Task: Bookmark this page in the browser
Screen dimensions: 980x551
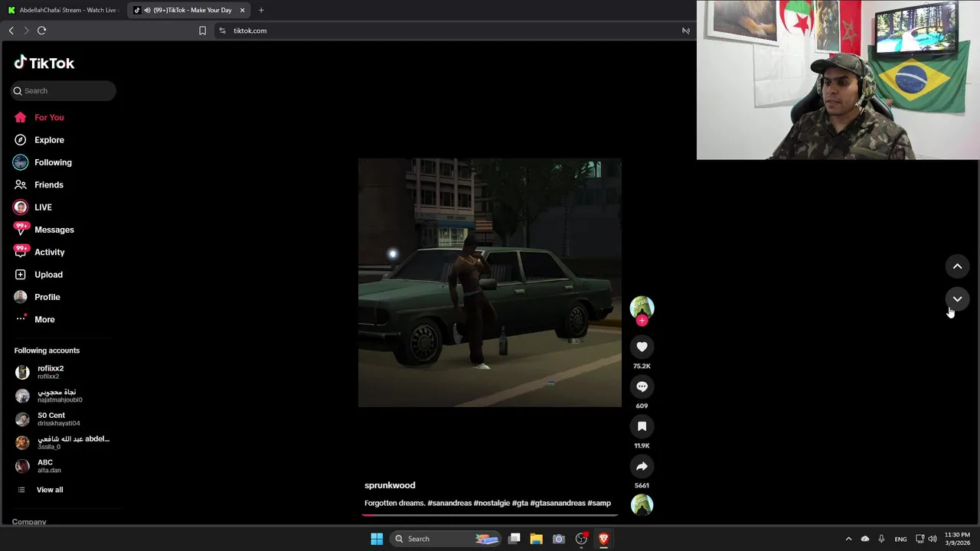Action: (202, 31)
